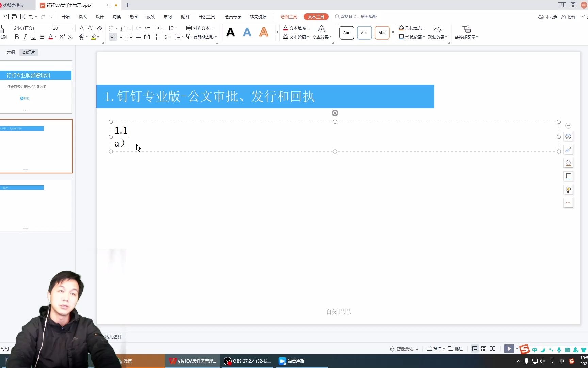Toggle right text alignment

point(130,37)
